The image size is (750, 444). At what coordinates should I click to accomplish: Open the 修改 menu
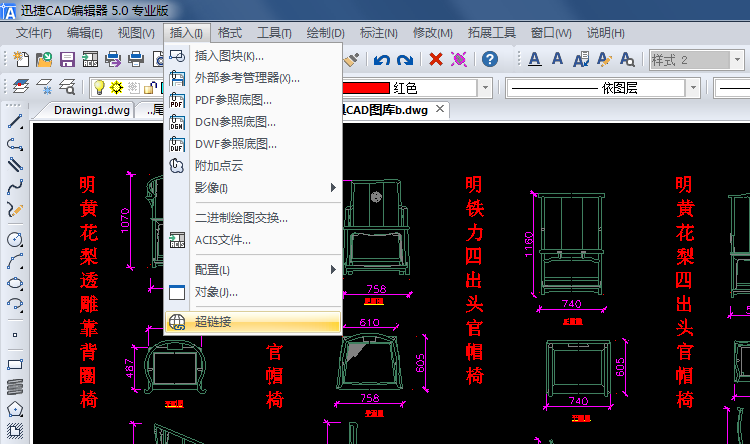click(432, 33)
